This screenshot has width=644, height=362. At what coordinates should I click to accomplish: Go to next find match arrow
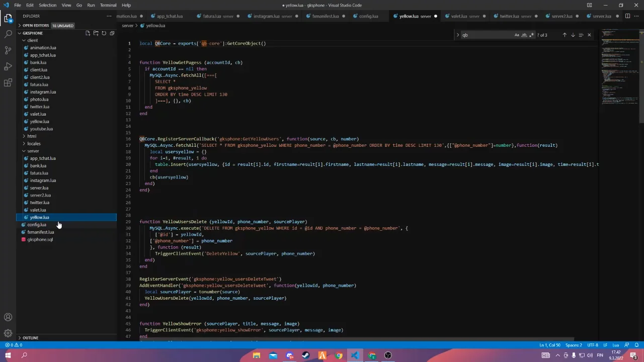573,35
